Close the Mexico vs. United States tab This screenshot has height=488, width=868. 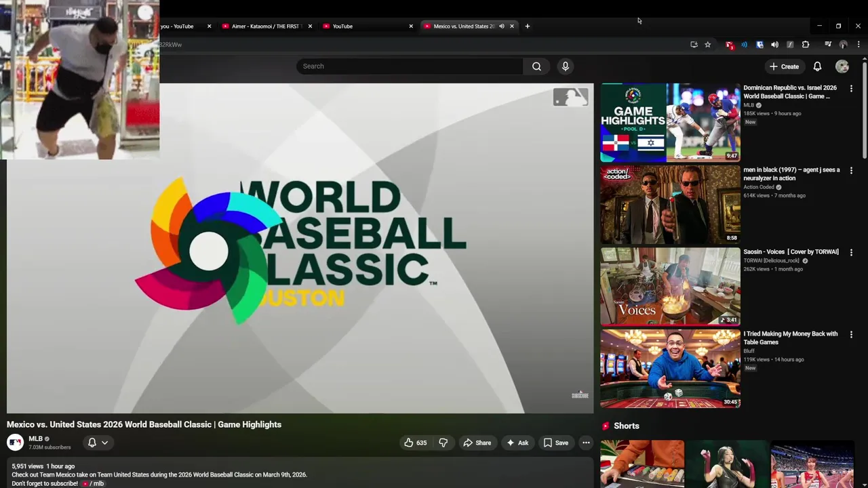click(x=512, y=26)
